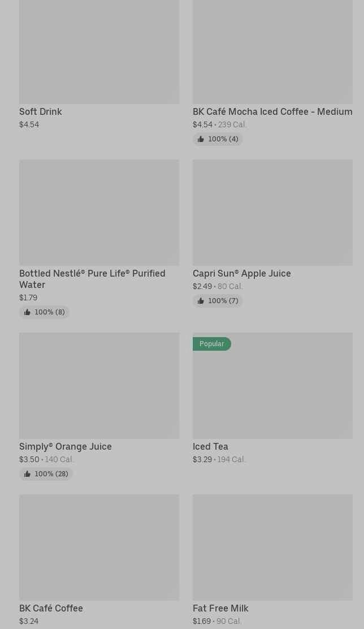The height and width of the screenshot is (629, 364).
Task: Click the Popular badge on Iced Tea
Action: pyautogui.click(x=212, y=344)
